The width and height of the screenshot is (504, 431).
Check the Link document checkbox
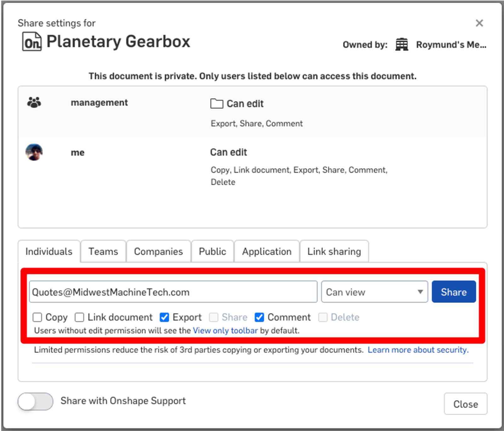click(79, 317)
